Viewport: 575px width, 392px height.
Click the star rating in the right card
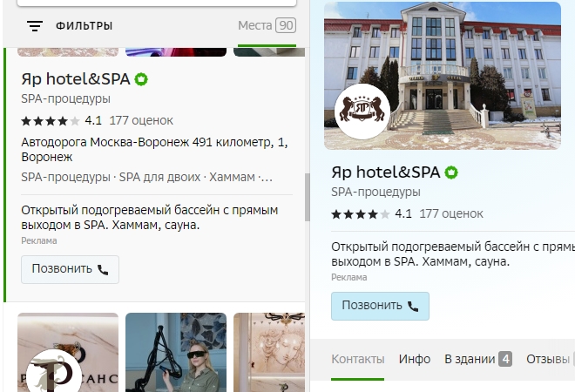[361, 213]
